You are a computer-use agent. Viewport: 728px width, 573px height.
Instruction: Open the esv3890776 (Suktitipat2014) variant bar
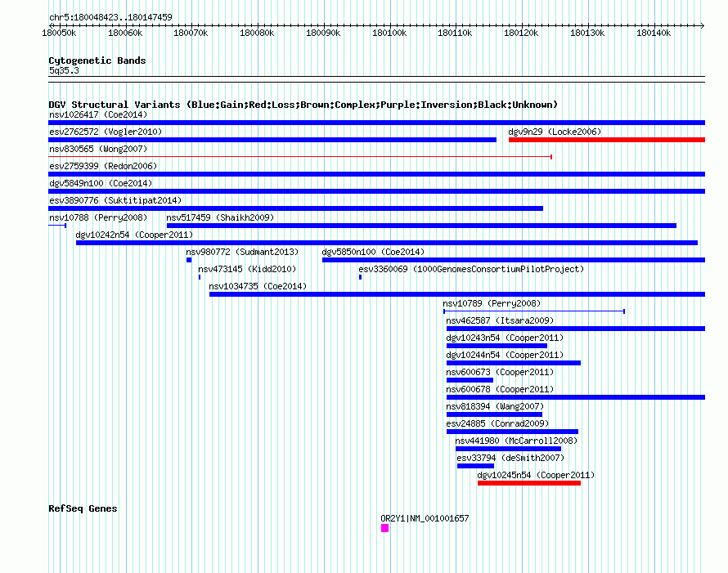click(x=296, y=208)
